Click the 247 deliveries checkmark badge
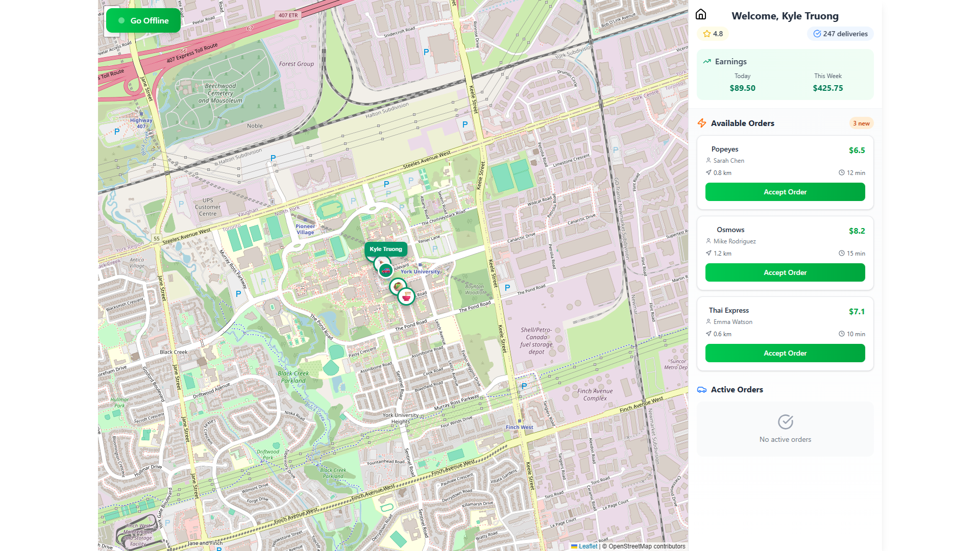This screenshot has width=980, height=551. 840,34
